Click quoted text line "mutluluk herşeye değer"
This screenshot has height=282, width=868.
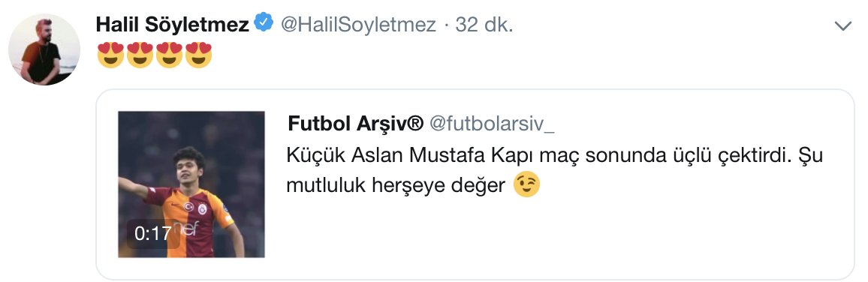point(396,186)
